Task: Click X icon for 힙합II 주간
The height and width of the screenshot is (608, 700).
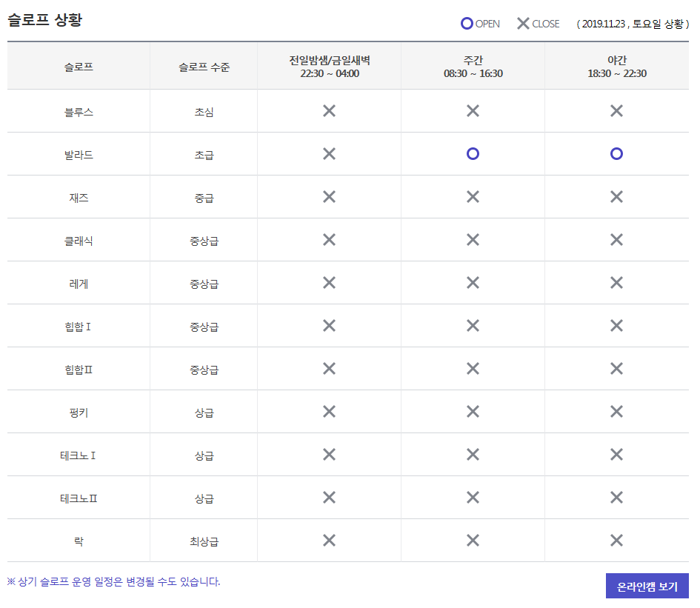Action: point(473,368)
